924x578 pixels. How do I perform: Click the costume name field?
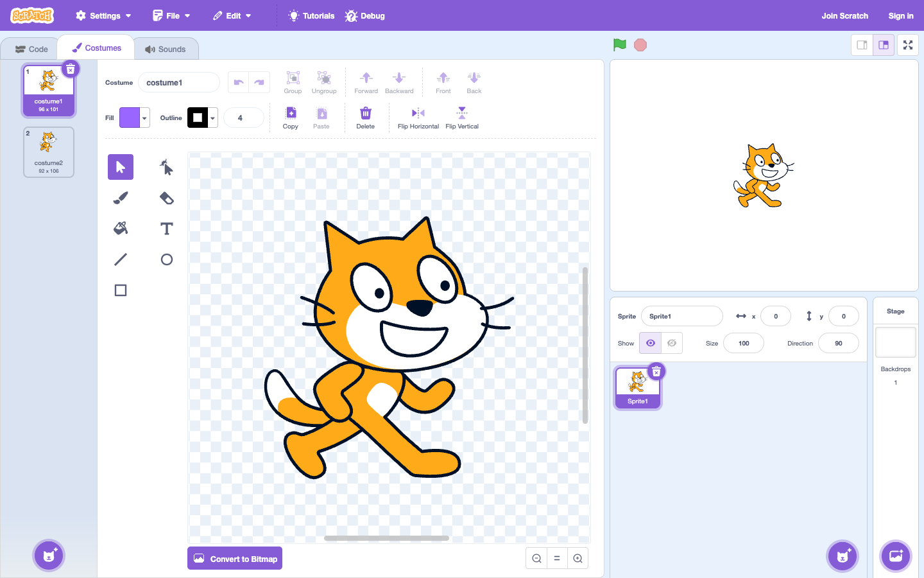[x=179, y=82]
